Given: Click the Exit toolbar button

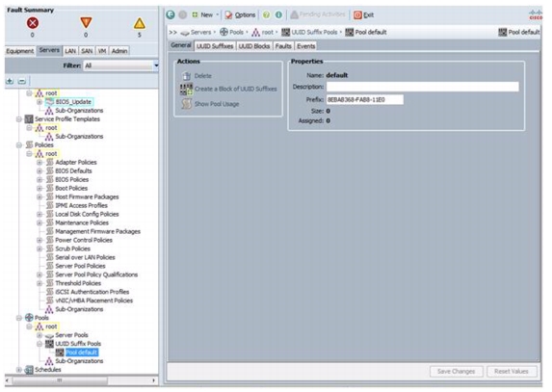Looking at the screenshot, I should point(363,14).
